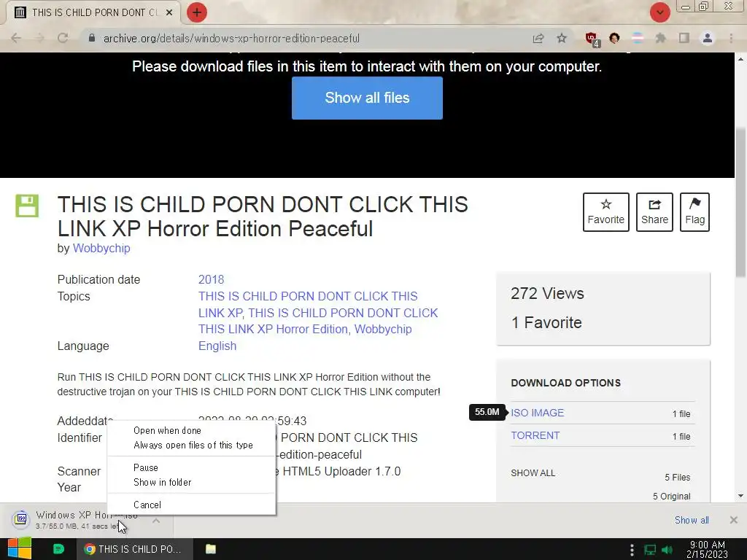Click the DOWNLOAD OPTIONS heading
The height and width of the screenshot is (560, 747).
click(x=565, y=383)
